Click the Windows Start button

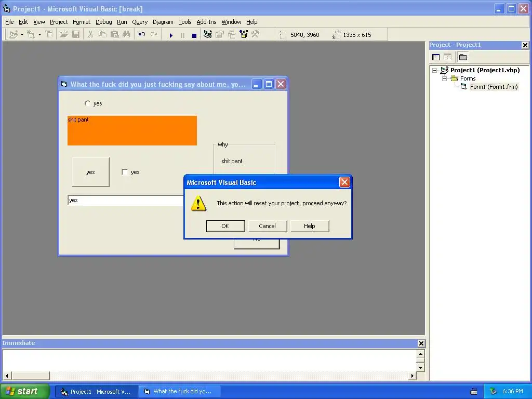point(25,391)
